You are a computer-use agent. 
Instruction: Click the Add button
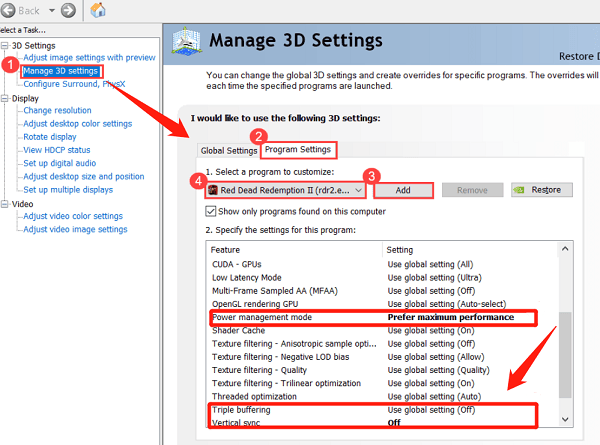(x=403, y=190)
